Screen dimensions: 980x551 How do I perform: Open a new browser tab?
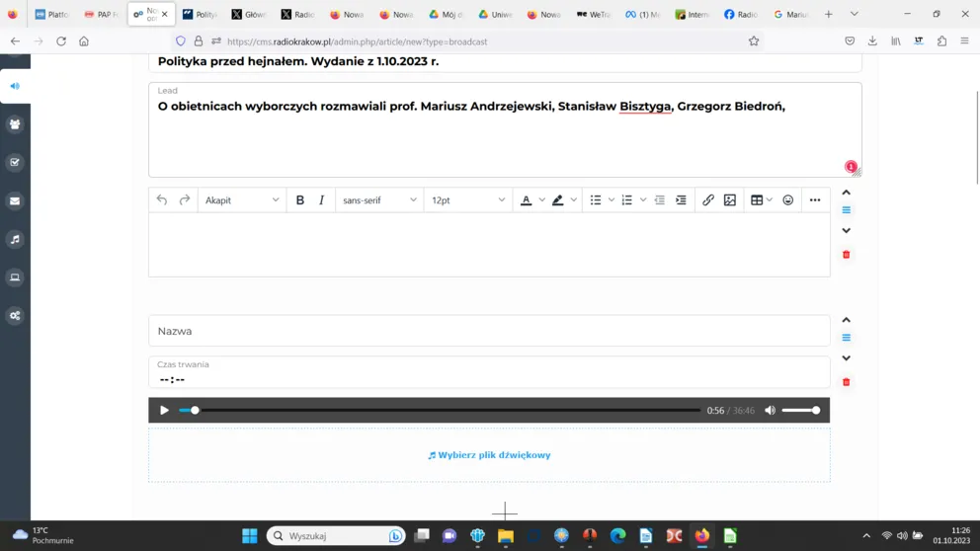click(828, 14)
